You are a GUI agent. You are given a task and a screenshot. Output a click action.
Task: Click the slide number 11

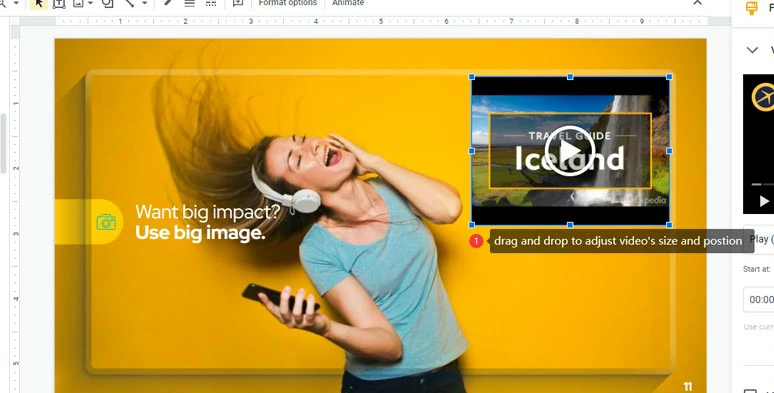tap(688, 387)
